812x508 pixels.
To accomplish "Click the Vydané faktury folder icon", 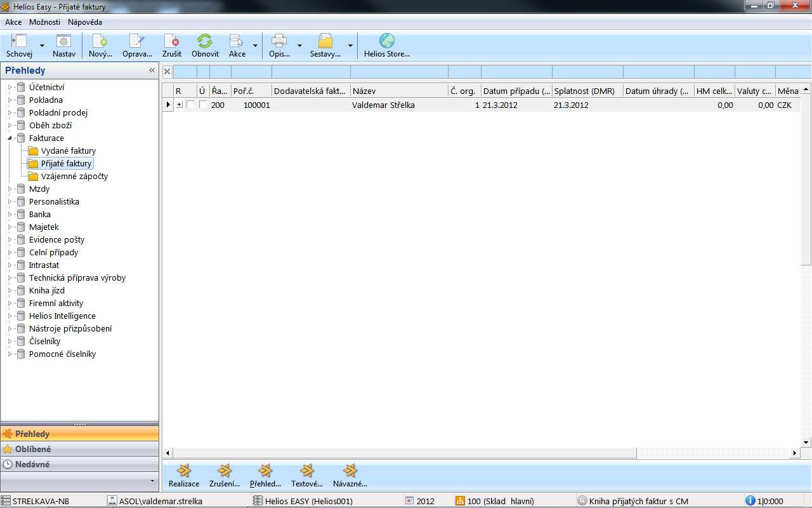I will (x=33, y=151).
